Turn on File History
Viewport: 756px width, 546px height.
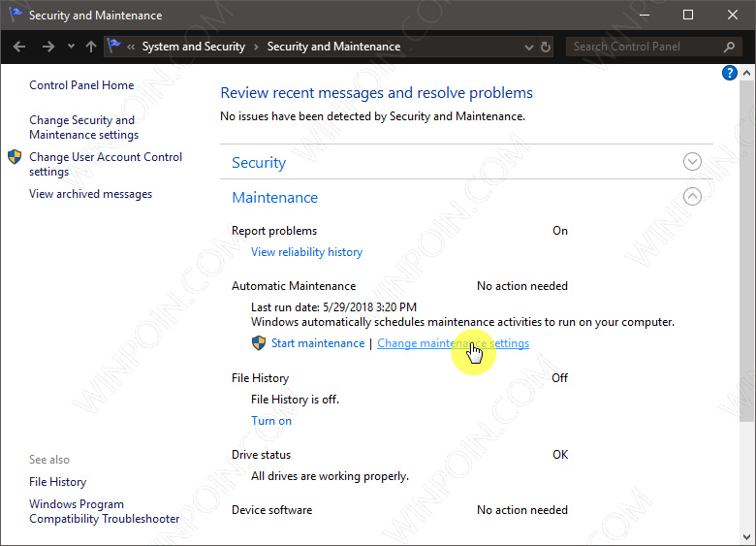click(271, 421)
